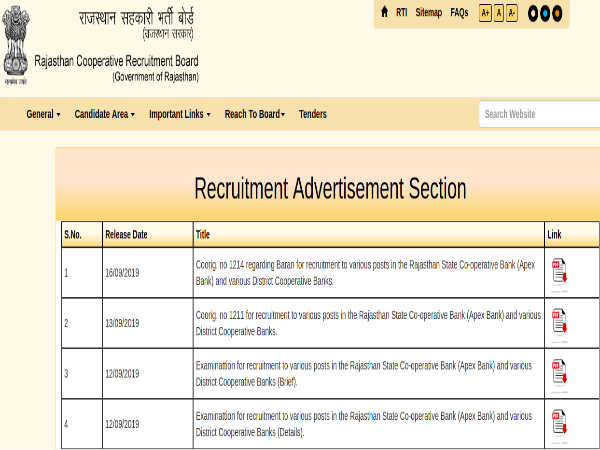600x450 pixels.
Task: Go to the Tenders menu item
Action: 312,115
